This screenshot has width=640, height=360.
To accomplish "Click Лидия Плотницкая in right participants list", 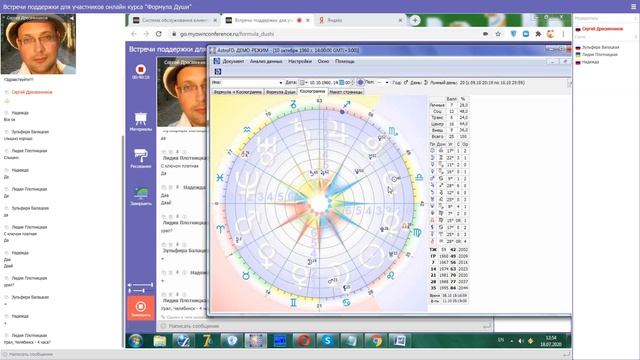I will tap(600, 54).
